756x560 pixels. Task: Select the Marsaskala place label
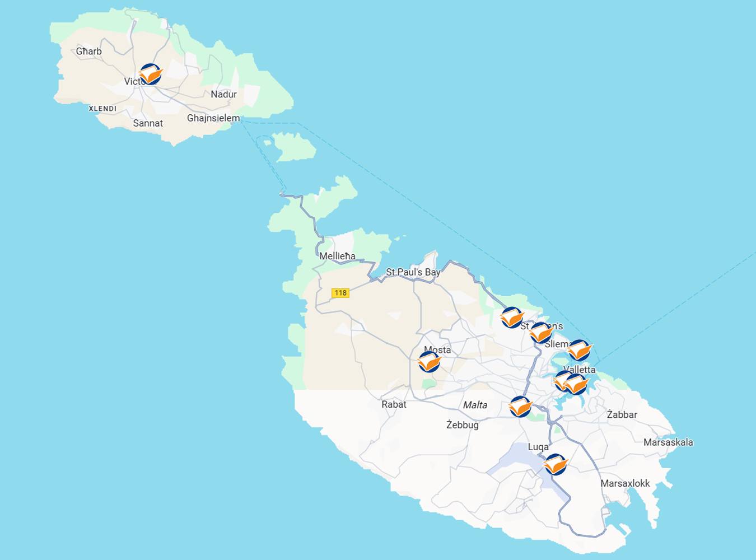tap(668, 442)
